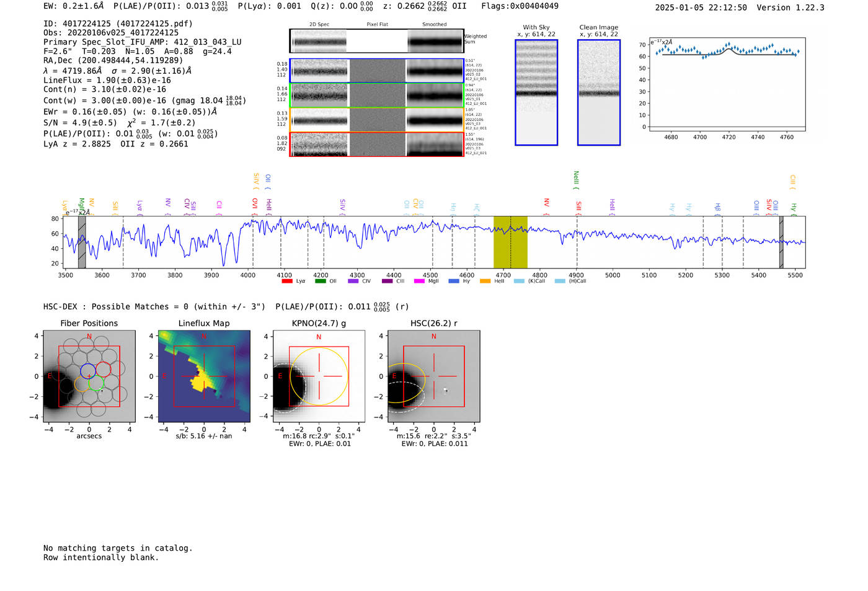
Task: Open the Clean Image cutout
Action: click(x=599, y=92)
